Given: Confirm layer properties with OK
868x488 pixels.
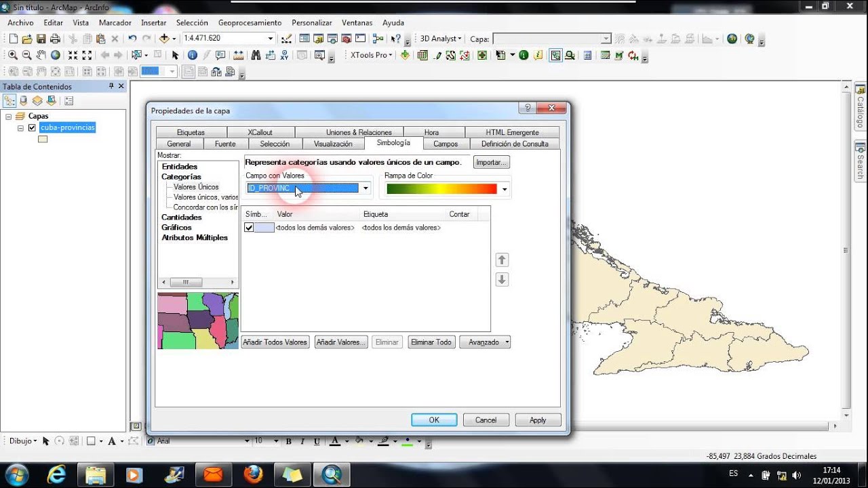Looking at the screenshot, I should point(434,420).
